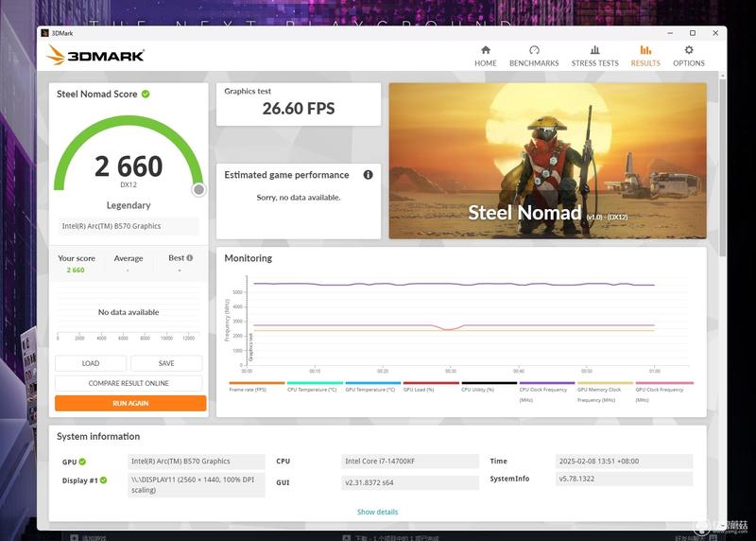
Task: Click the green check beside Steel Nomad Score
Action: [146, 94]
